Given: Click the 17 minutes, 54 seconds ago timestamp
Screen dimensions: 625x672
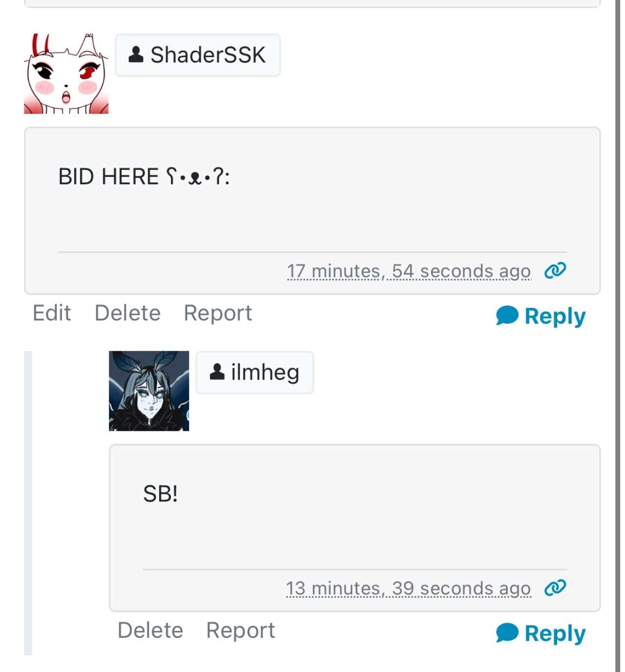Looking at the screenshot, I should point(409,271).
